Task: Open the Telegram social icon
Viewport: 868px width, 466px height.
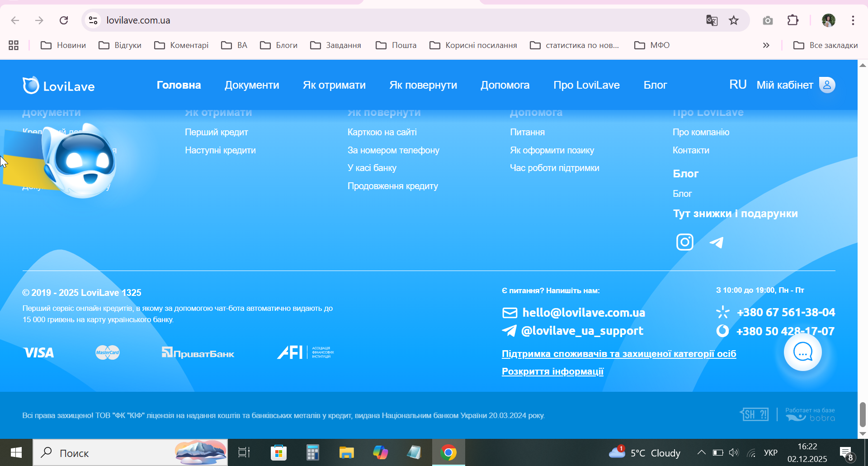Action: click(x=717, y=243)
